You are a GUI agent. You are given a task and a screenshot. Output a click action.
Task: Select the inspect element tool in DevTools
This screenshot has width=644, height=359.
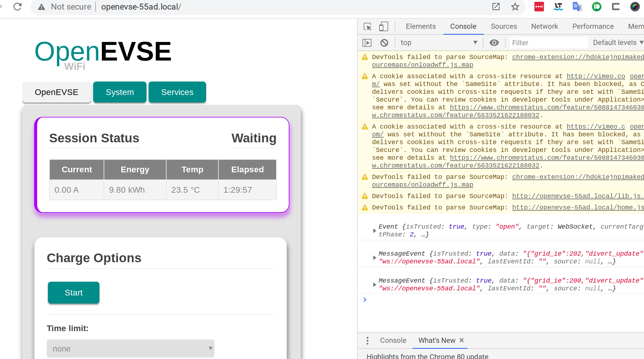(x=367, y=26)
